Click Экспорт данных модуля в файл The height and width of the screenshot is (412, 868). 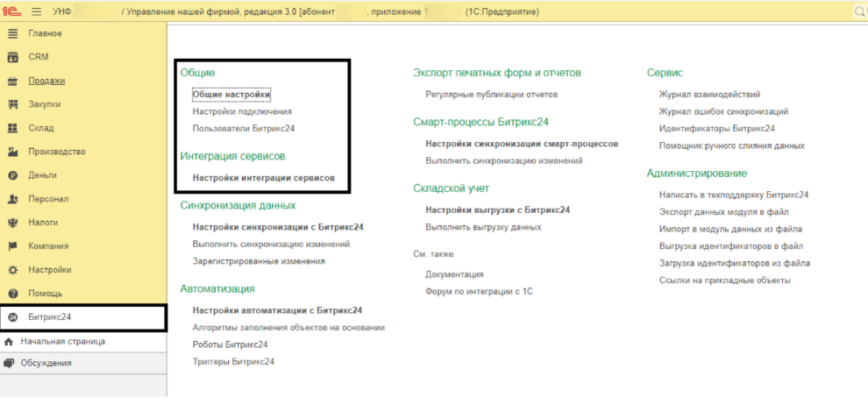click(724, 212)
